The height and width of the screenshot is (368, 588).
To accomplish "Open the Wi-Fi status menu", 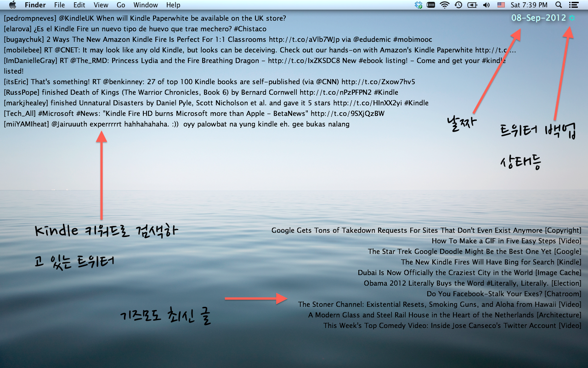I will point(444,5).
